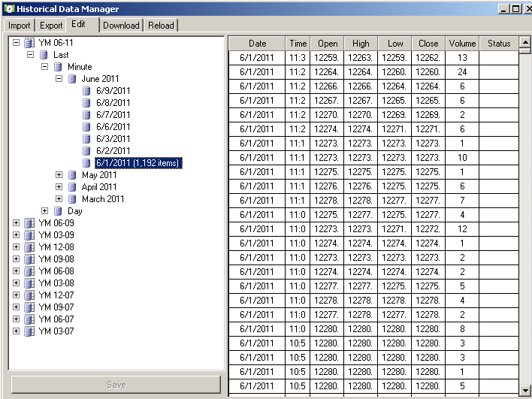Click the database icon next to Day
532x399 pixels.
point(58,211)
